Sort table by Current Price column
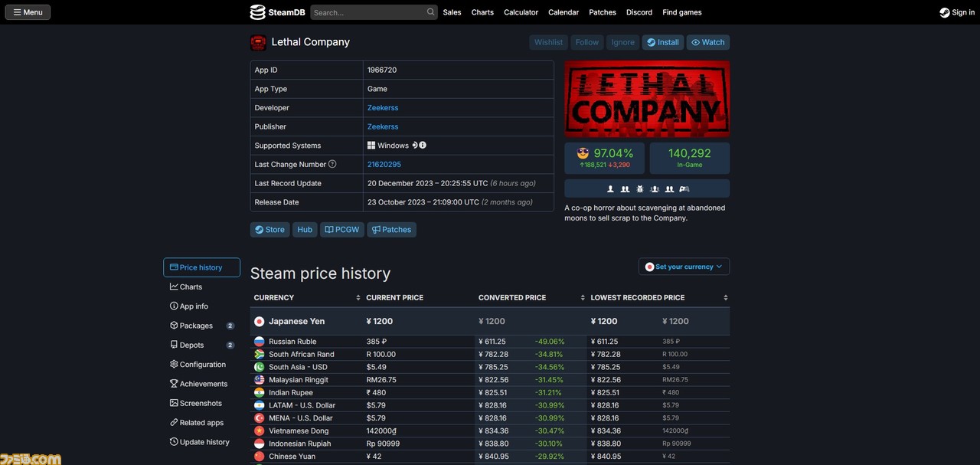 point(419,297)
